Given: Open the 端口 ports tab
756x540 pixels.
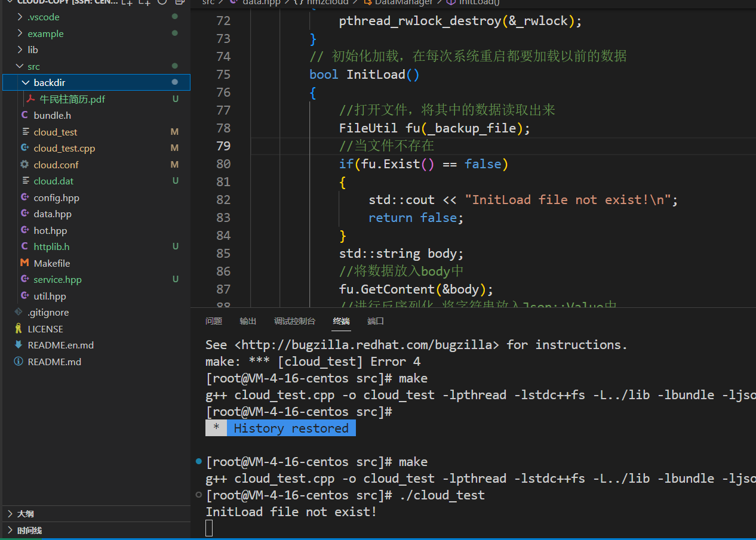Looking at the screenshot, I should (376, 321).
